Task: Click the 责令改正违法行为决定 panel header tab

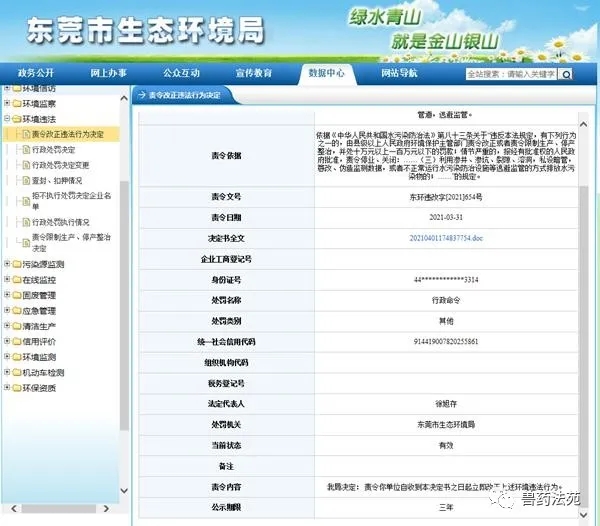Action: tap(183, 95)
